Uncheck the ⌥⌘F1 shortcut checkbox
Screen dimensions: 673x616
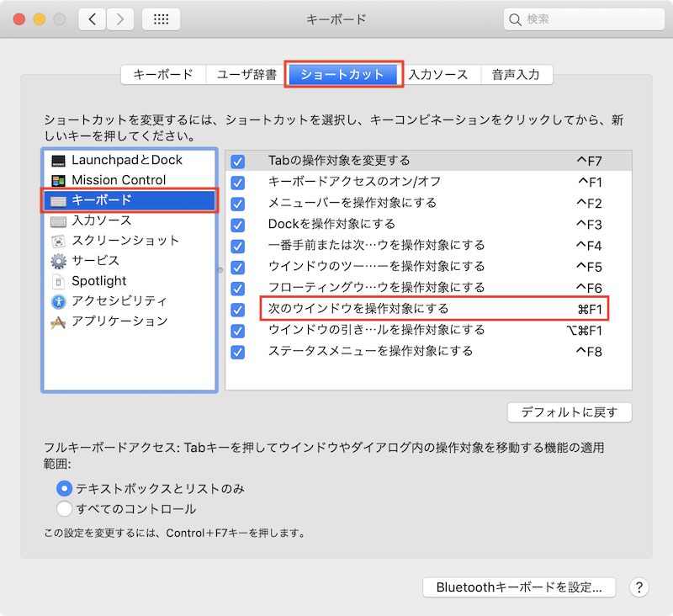coord(237,331)
